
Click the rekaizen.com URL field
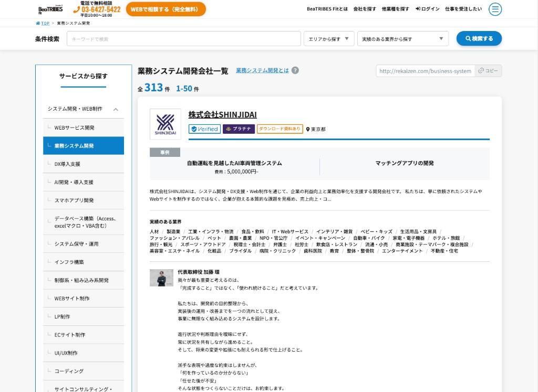point(426,71)
